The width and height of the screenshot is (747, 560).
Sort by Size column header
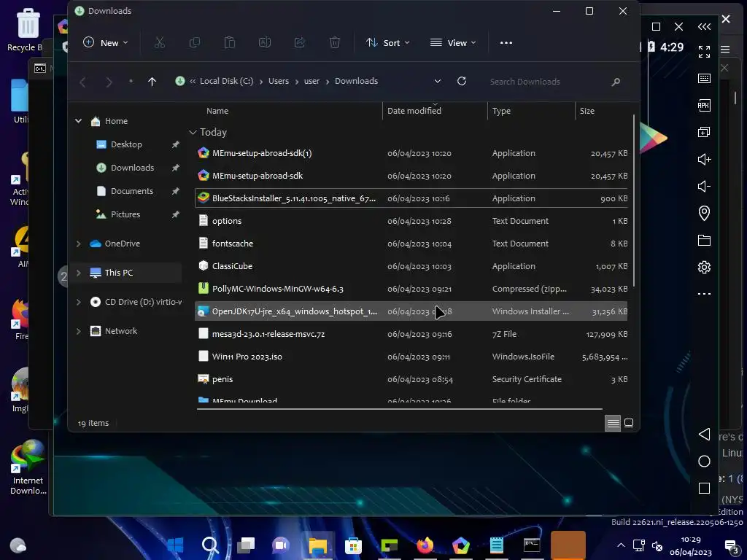click(587, 111)
